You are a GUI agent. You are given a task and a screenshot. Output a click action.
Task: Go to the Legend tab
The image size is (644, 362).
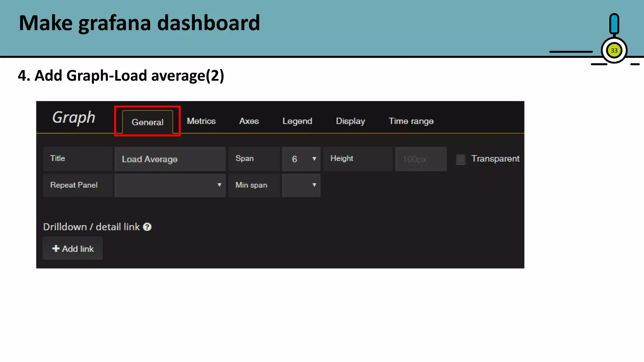297,121
